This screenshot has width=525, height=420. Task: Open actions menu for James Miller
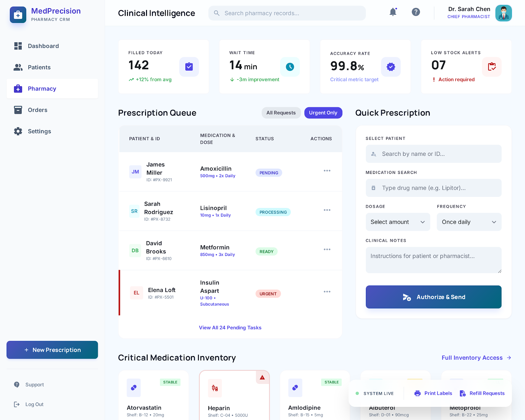pyautogui.click(x=327, y=171)
